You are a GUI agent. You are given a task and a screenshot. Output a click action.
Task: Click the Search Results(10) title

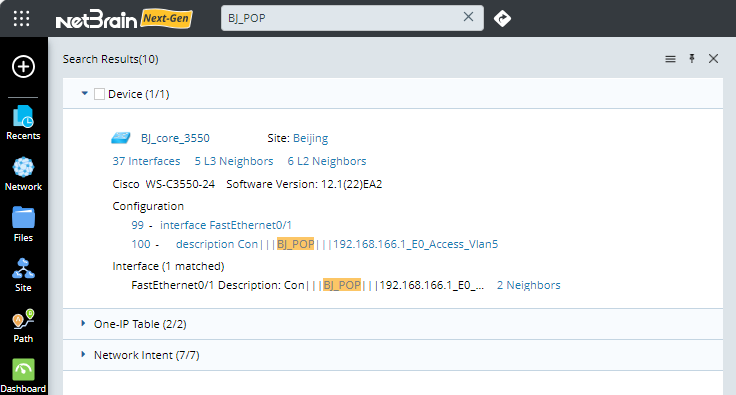click(111, 59)
